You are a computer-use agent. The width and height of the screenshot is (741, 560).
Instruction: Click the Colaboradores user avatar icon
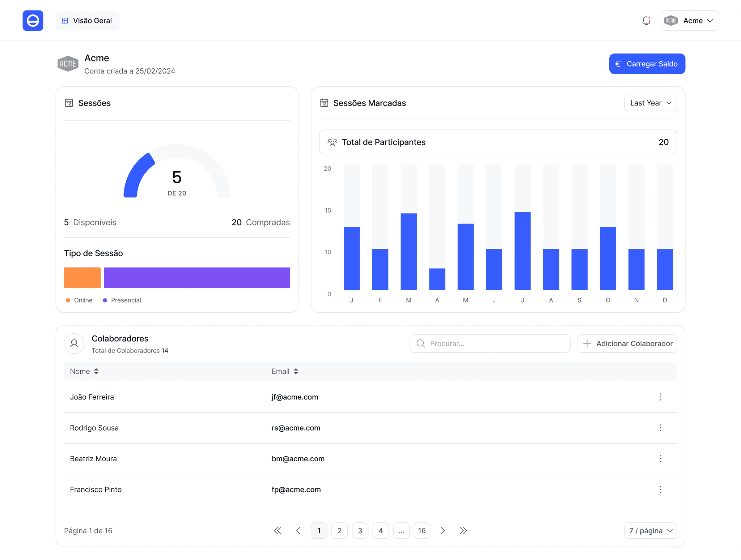tap(74, 343)
